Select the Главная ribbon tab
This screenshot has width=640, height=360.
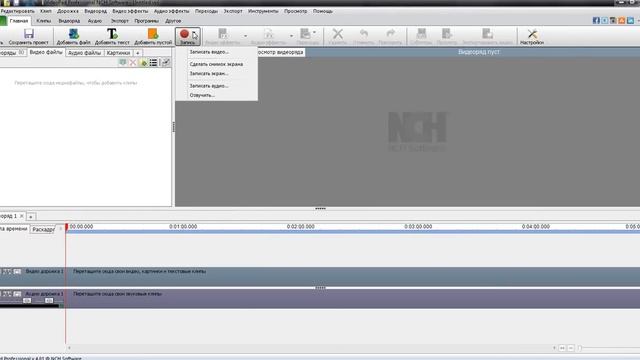pos(19,21)
